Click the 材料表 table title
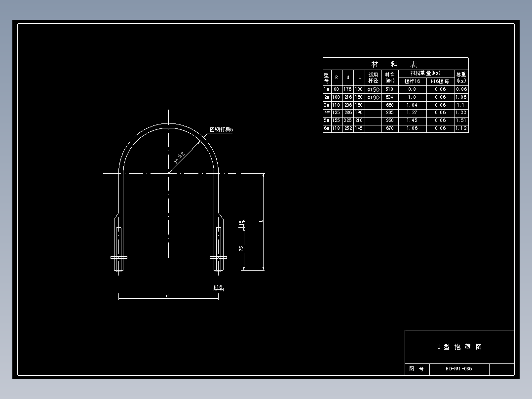The width and height of the screenshot is (532, 399). 394,64
